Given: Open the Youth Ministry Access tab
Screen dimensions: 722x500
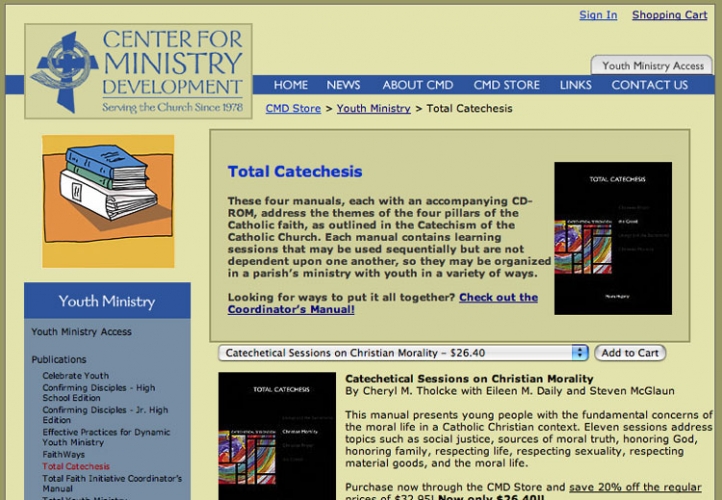Looking at the screenshot, I should (652, 66).
